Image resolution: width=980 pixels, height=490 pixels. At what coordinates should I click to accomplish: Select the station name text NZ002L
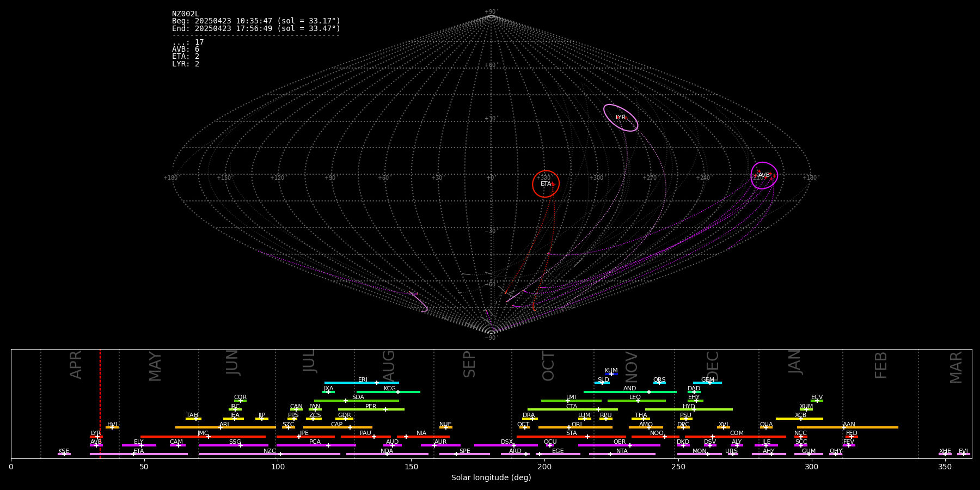[x=186, y=14]
